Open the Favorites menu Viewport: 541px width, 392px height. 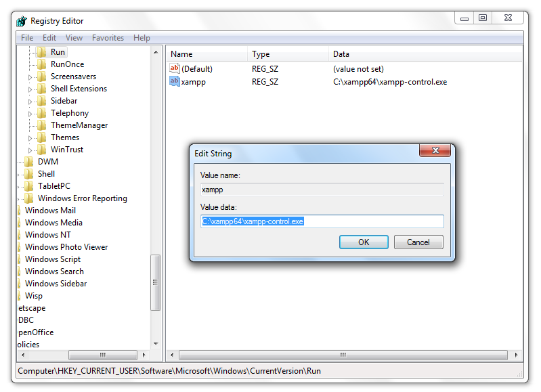(108, 38)
